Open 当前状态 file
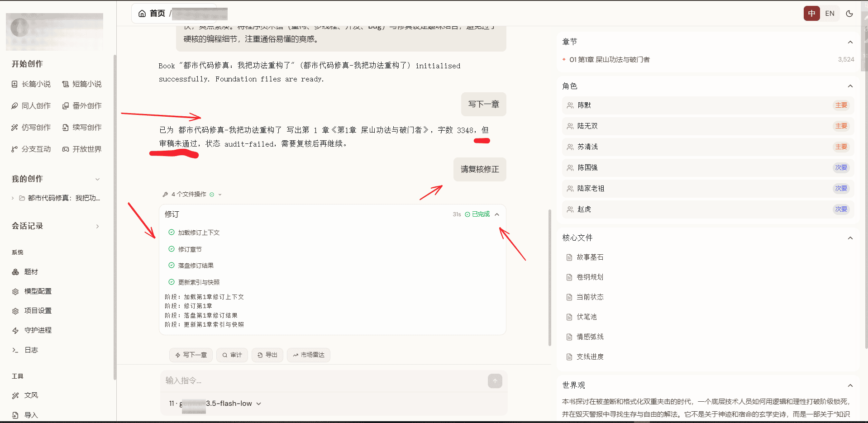 [x=585, y=297]
